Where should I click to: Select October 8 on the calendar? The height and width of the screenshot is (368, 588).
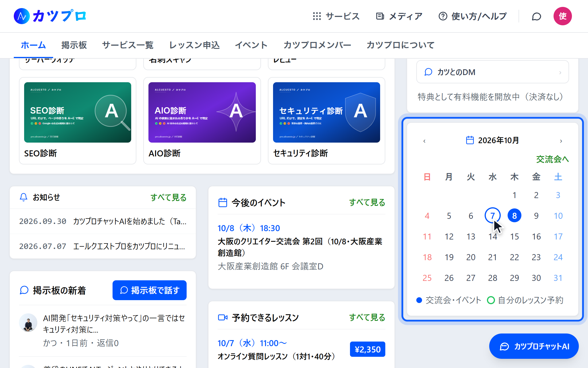point(514,216)
